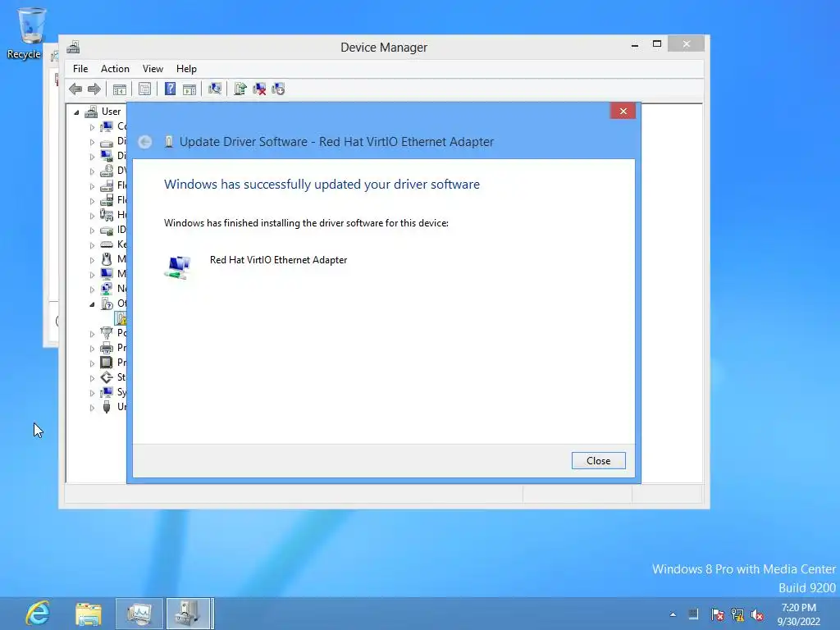Click the device icon in the dialog title

click(169, 142)
